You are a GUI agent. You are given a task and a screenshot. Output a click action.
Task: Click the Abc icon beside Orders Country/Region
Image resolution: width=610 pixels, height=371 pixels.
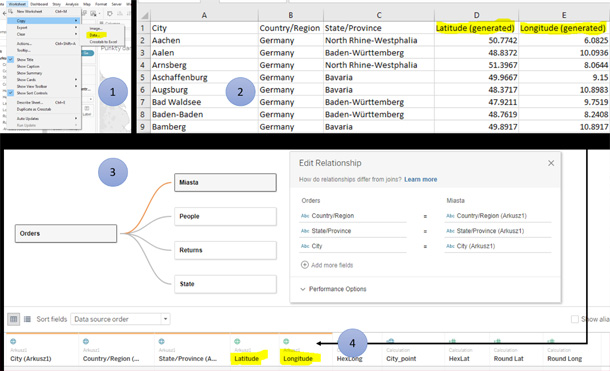coord(305,216)
